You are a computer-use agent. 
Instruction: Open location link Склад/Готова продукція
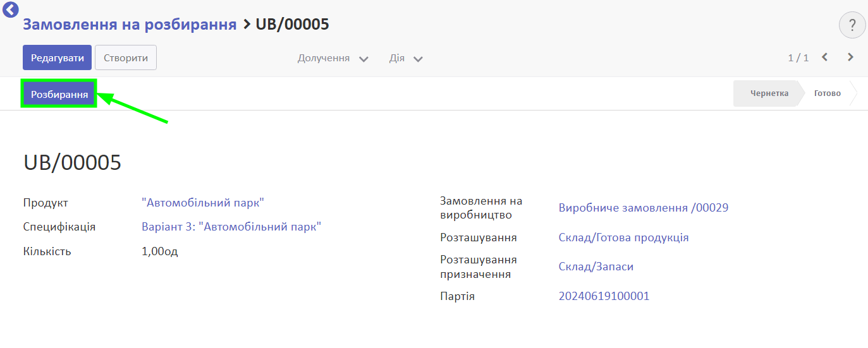coord(624,237)
